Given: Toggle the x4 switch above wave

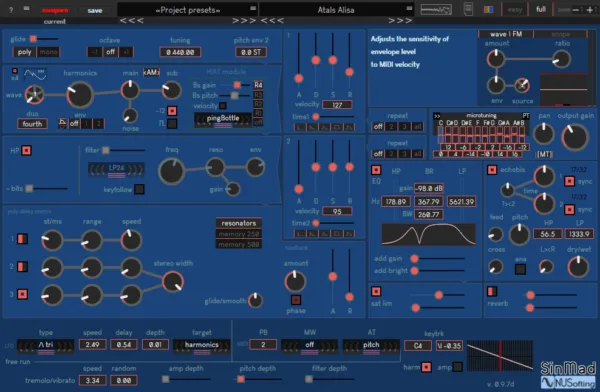Looking at the screenshot, I should (x=15, y=71).
